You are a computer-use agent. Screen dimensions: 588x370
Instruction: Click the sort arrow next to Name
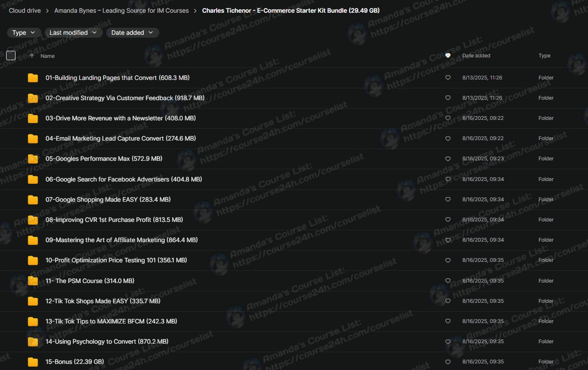pyautogui.click(x=32, y=56)
